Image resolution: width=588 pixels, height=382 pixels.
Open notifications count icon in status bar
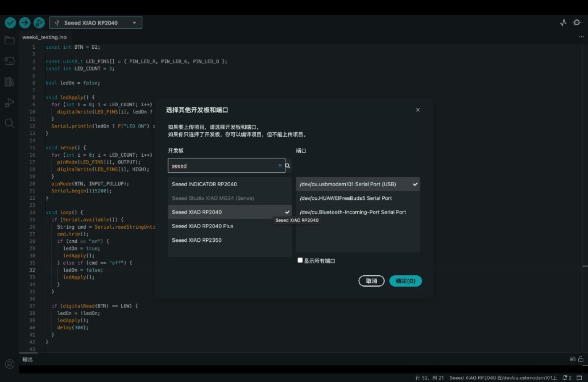pyautogui.click(x=567, y=378)
